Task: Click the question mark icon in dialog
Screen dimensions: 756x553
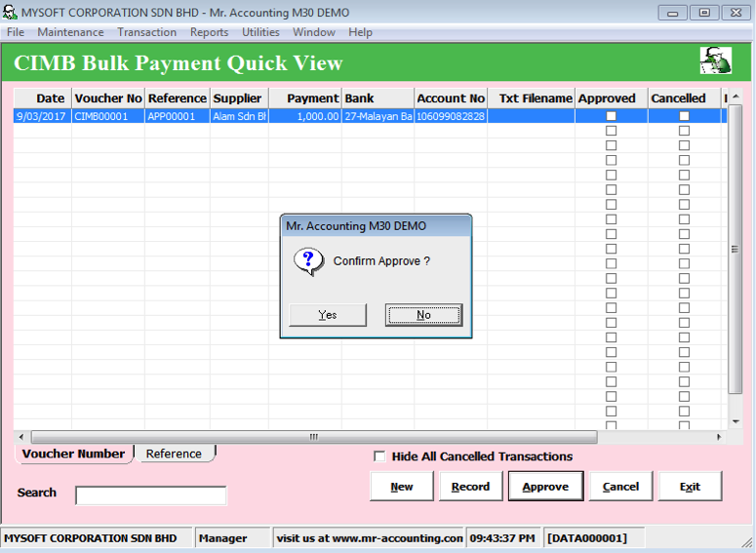Action: (308, 261)
